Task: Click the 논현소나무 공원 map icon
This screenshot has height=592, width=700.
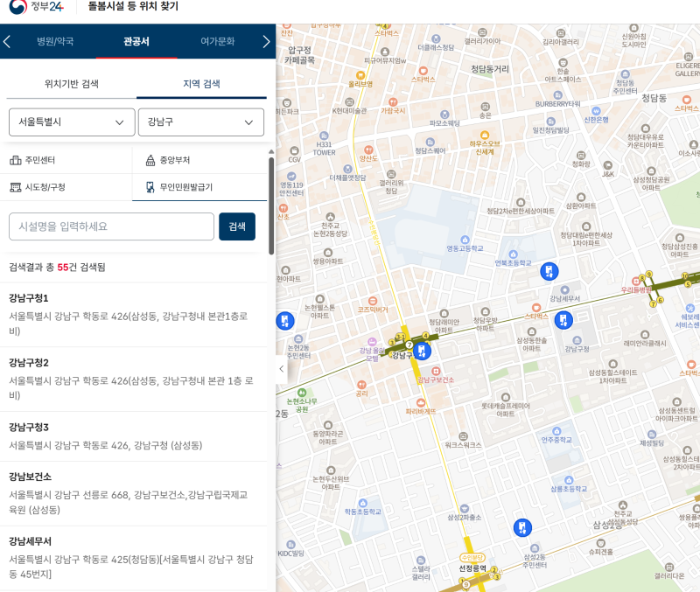Action: (302, 393)
